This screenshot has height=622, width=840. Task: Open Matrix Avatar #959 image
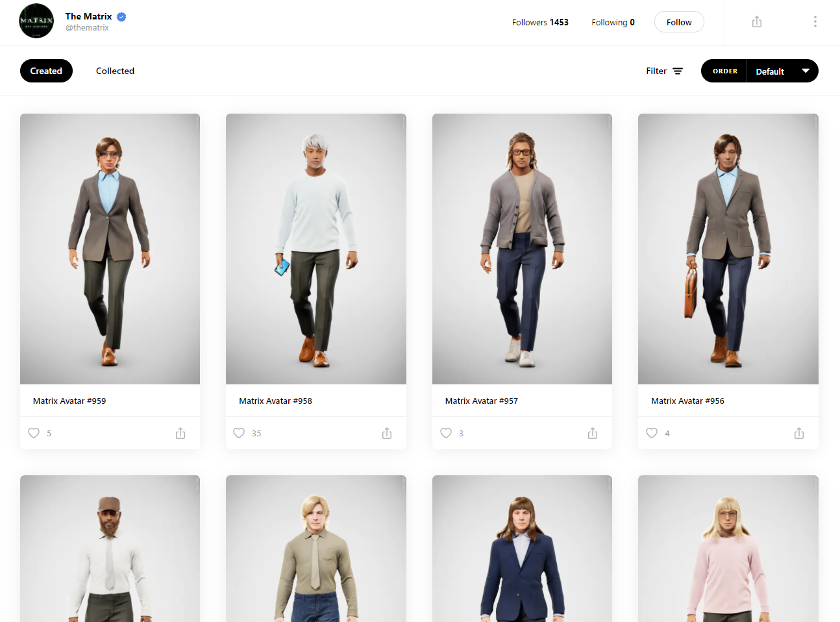(110, 249)
